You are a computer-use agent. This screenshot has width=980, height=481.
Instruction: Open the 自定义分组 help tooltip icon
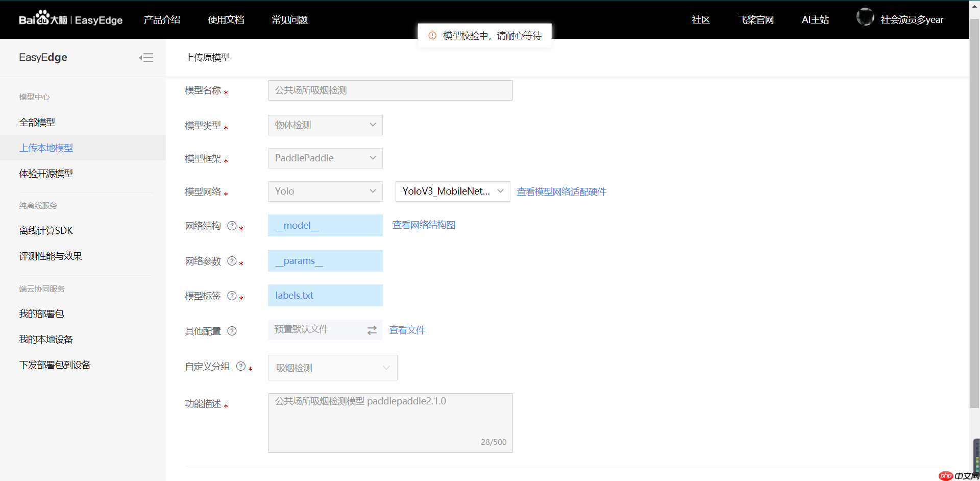tap(240, 366)
